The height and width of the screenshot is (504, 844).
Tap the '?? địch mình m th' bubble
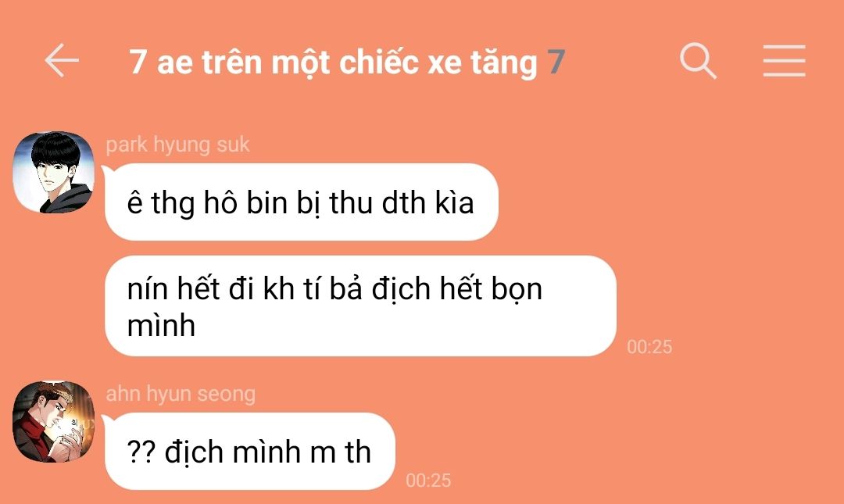coord(250,452)
